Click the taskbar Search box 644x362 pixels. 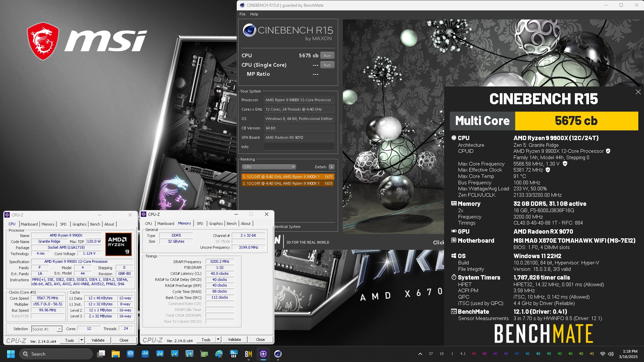click(56, 354)
